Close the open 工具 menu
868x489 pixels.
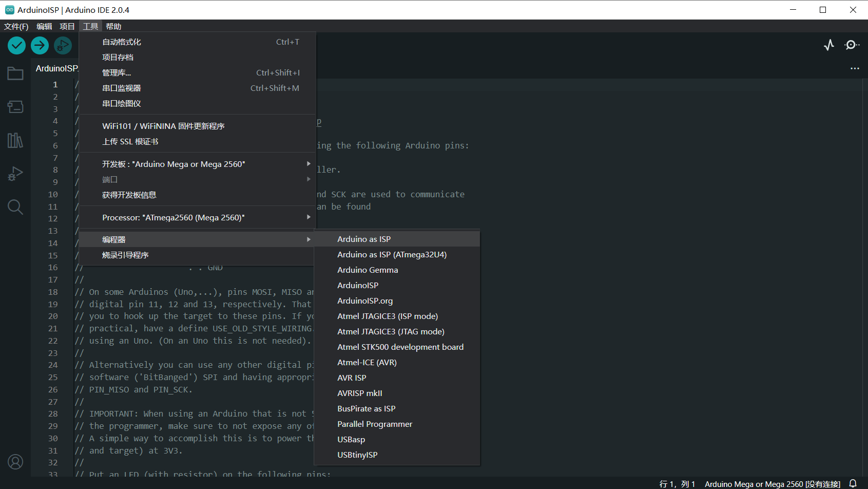(x=90, y=26)
